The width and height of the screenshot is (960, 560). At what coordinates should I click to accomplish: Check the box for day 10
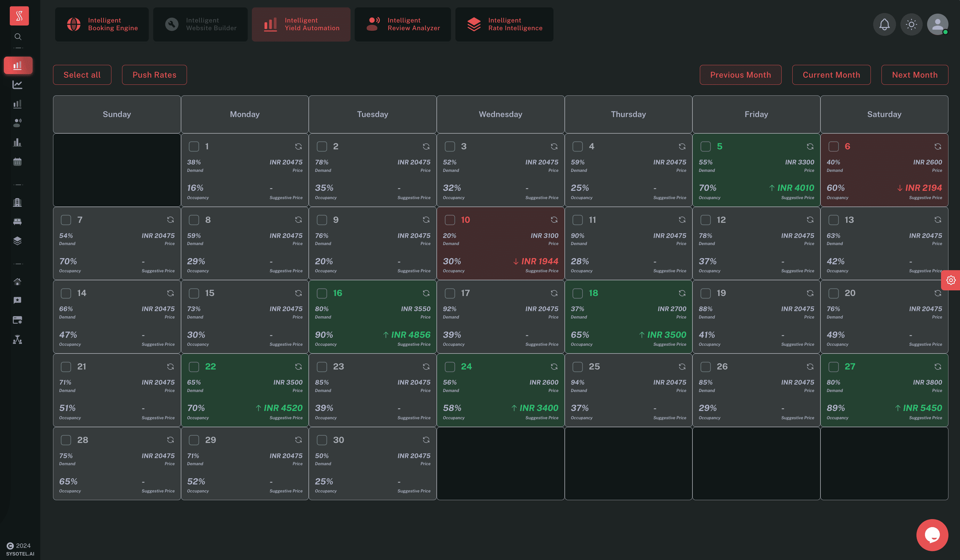pos(450,220)
